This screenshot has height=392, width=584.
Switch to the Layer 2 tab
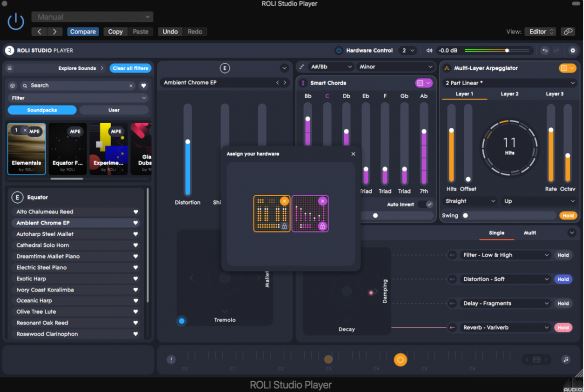[509, 94]
